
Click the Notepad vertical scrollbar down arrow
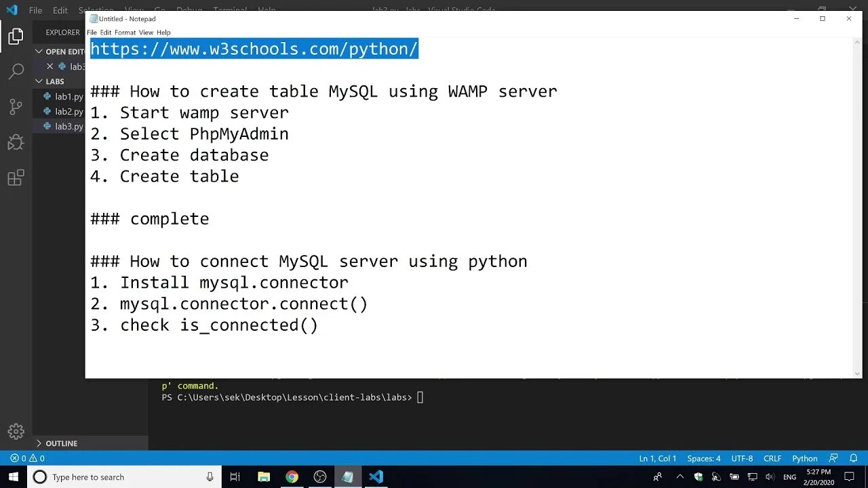(858, 373)
